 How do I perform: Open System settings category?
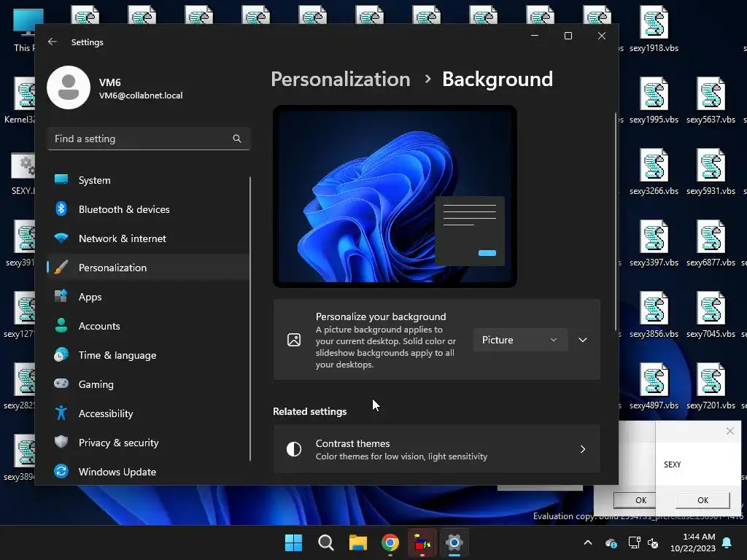(147, 180)
